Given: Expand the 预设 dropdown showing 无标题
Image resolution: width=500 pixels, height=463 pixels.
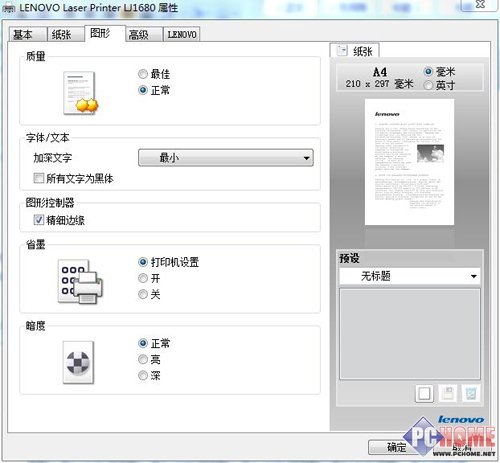Looking at the screenshot, I should 410,276.
